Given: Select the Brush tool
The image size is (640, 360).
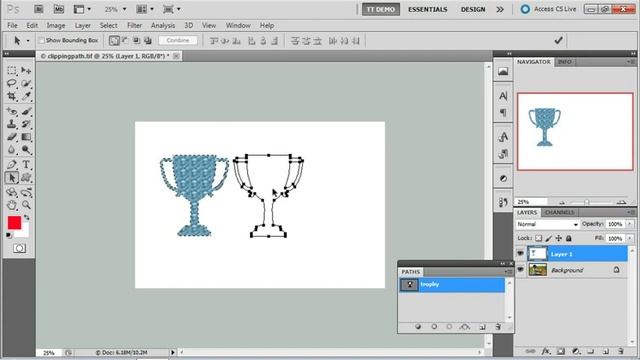Looking at the screenshot, I should (26, 111).
